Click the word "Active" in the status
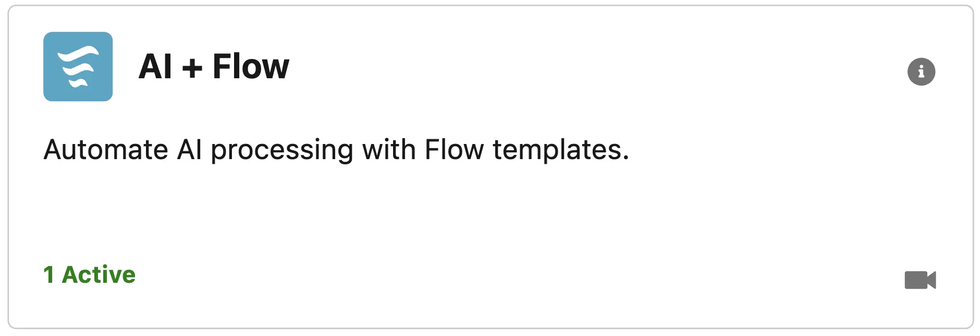 click(x=99, y=275)
